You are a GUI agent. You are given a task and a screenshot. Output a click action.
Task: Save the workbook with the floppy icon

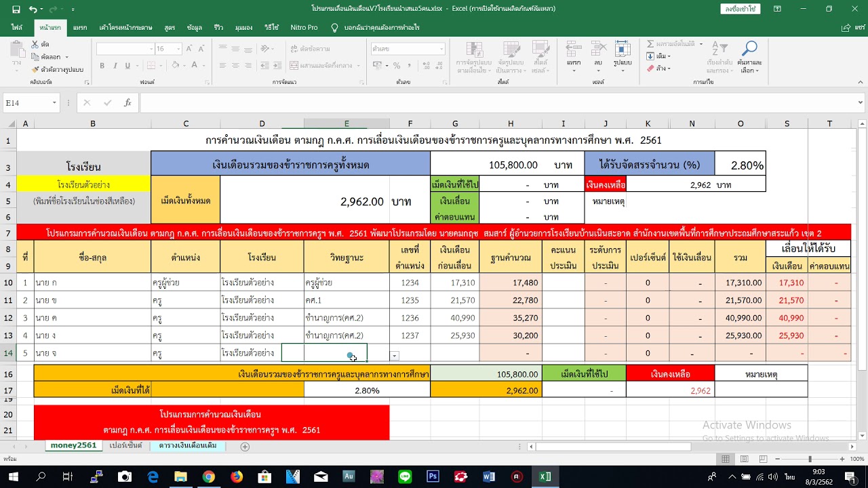pyautogui.click(x=16, y=9)
